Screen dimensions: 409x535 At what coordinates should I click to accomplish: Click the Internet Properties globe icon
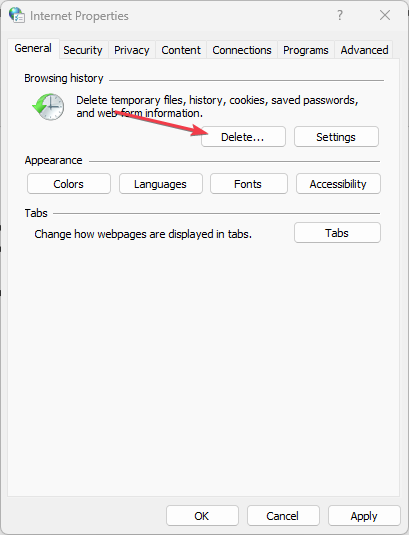point(17,15)
